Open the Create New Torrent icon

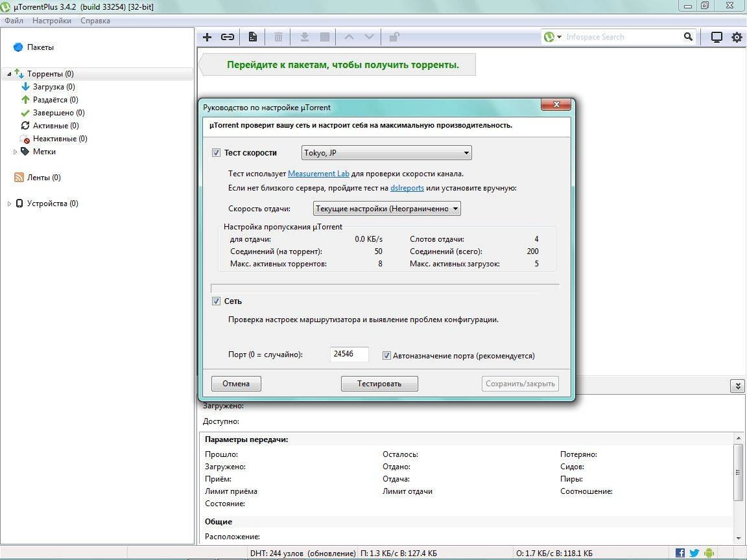click(252, 37)
